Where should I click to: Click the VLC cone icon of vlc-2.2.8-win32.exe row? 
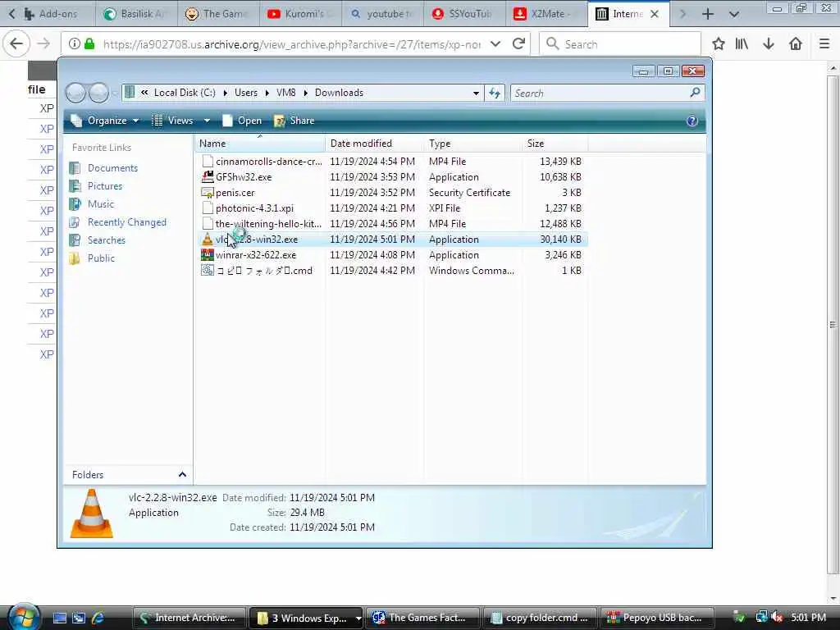[208, 240]
